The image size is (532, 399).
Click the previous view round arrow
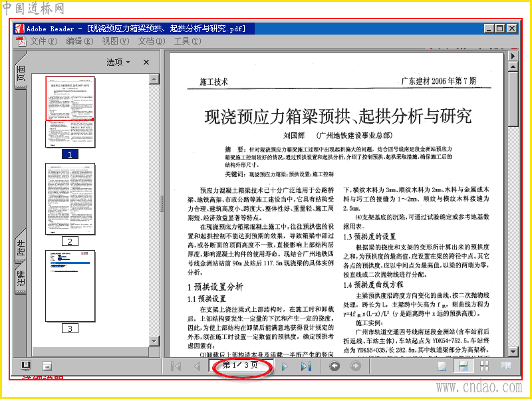335,366
